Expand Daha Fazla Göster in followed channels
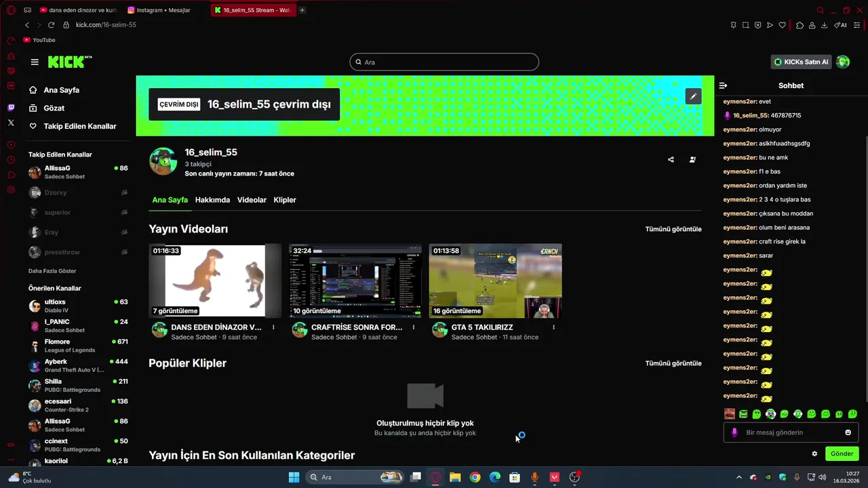Screen dimensions: 868x488 pyautogui.click(x=52, y=271)
